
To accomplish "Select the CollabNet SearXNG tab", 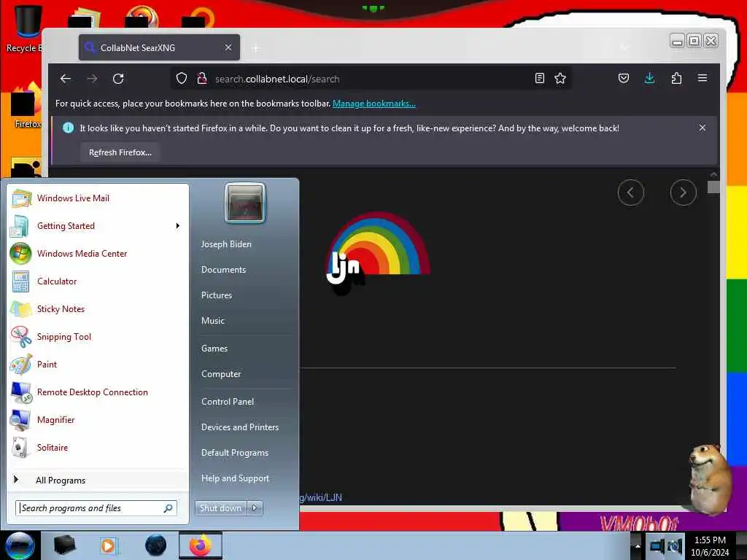I will point(159,47).
